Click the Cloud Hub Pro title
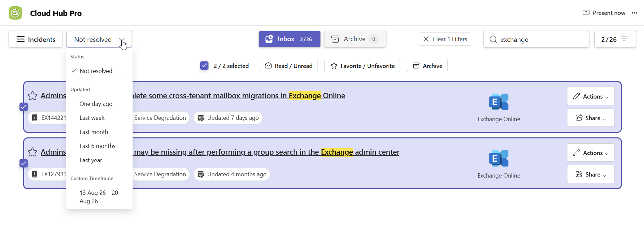The image size is (644, 227). 56,13
